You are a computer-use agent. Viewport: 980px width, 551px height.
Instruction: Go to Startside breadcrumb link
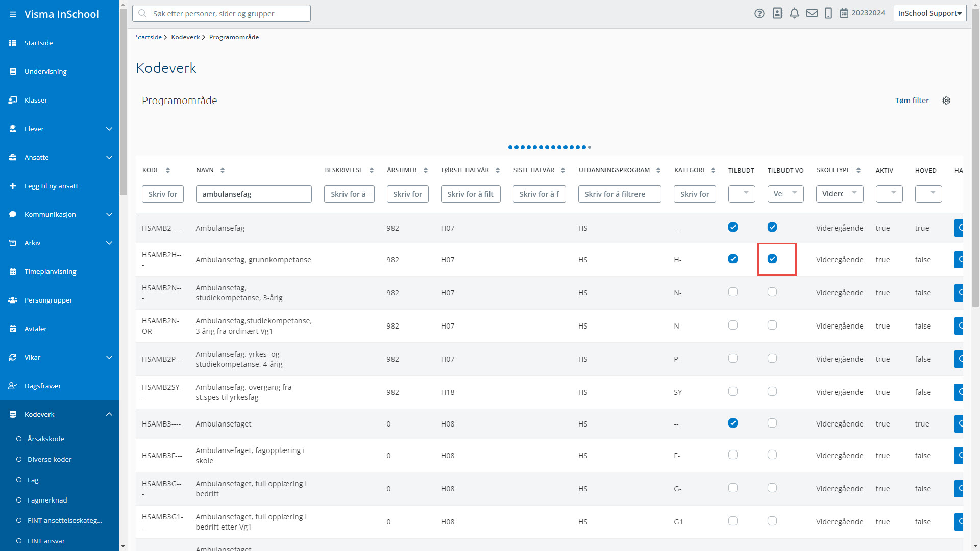tap(149, 37)
